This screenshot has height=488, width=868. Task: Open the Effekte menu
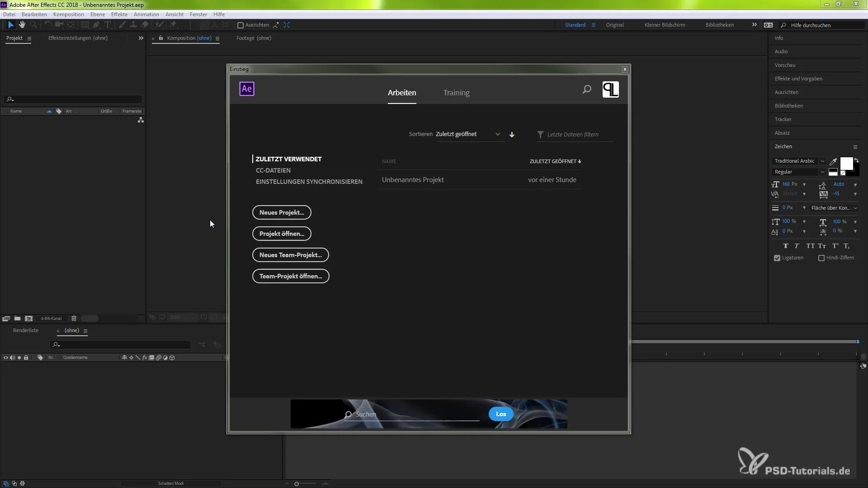(x=119, y=14)
